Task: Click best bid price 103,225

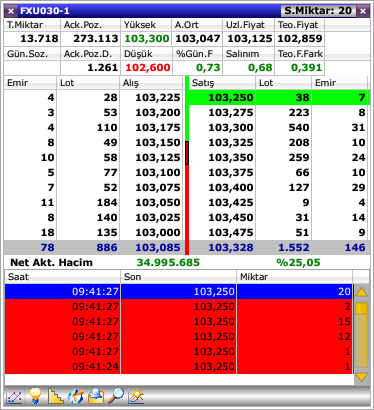Action: coord(158,97)
